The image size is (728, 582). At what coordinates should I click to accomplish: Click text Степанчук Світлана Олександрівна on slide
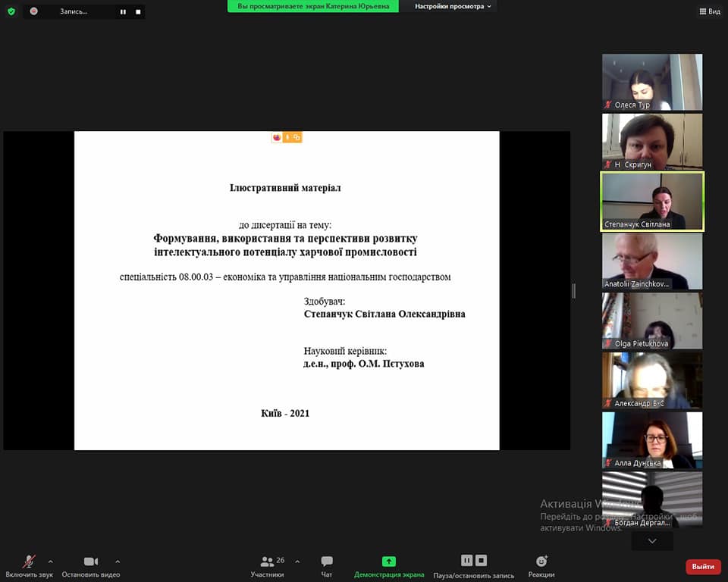click(x=384, y=314)
